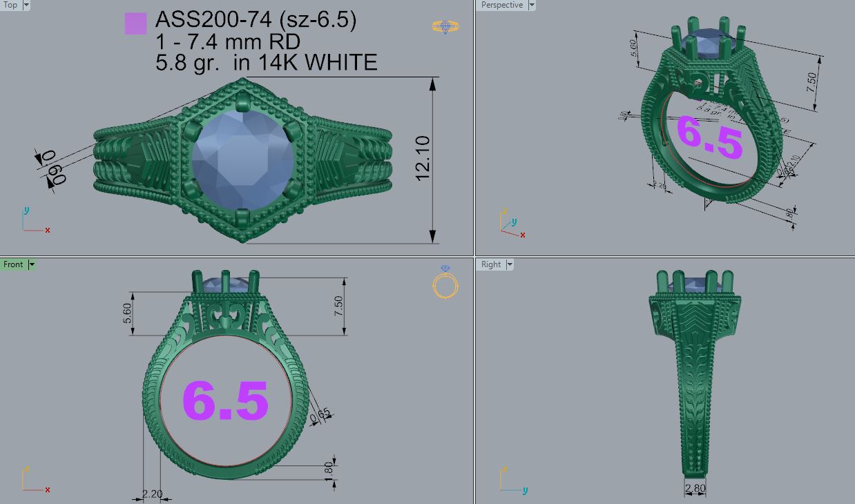Select the purple 6.5 text in Perspective viewport
This screenshot has height=504, width=855.
point(710,137)
